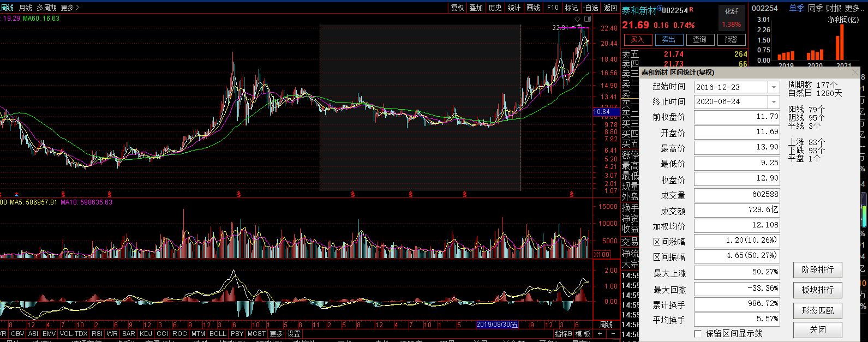The image size is (868, 342).
Task: Click the 查询 query button
Action: pos(700,39)
